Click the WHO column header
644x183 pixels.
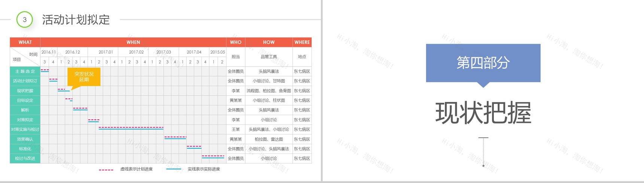(x=236, y=42)
